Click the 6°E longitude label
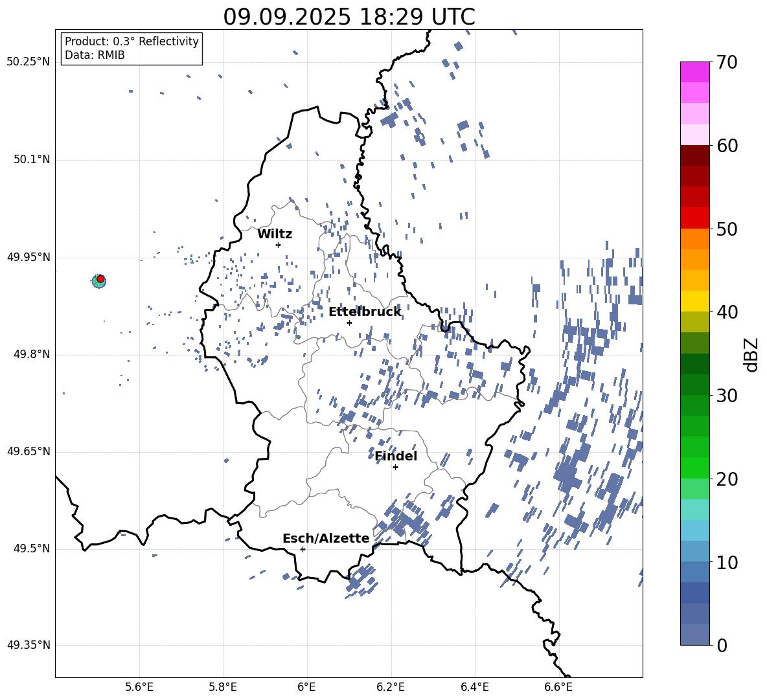 click(x=306, y=688)
